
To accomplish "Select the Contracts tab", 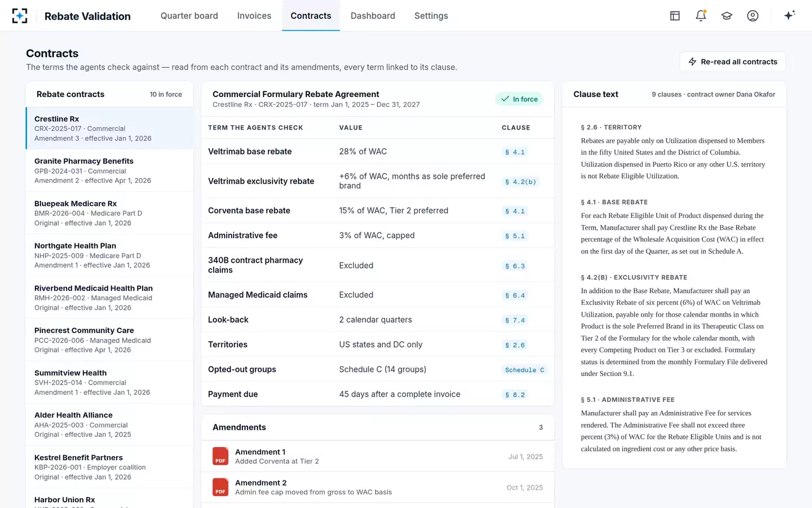I will (311, 16).
